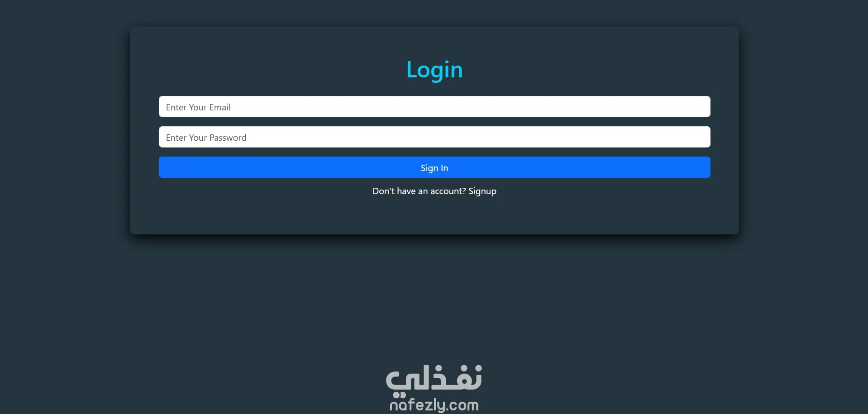The width and height of the screenshot is (868, 414).
Task: Click the blue Sign In button
Action: pyautogui.click(x=434, y=167)
